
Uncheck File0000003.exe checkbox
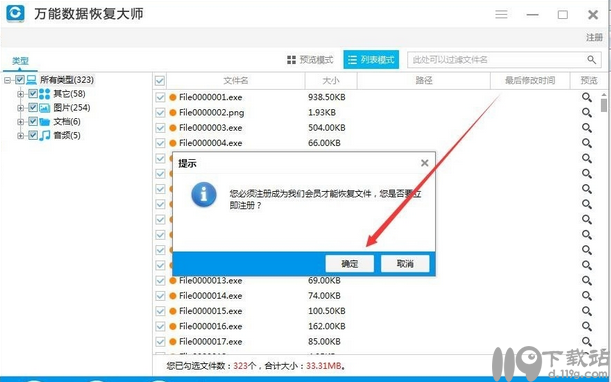(160, 128)
